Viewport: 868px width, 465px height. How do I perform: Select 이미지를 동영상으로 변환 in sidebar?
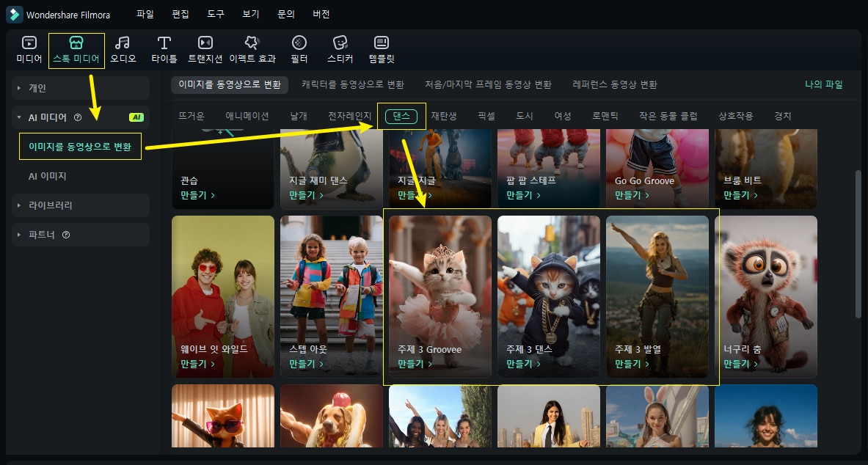click(80, 147)
